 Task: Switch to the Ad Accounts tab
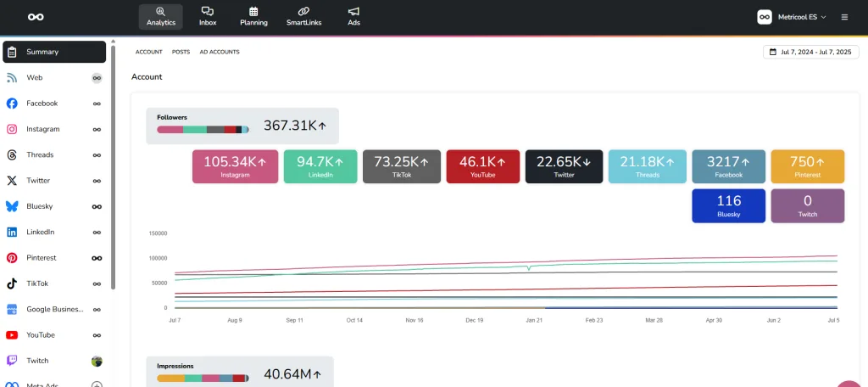click(220, 52)
